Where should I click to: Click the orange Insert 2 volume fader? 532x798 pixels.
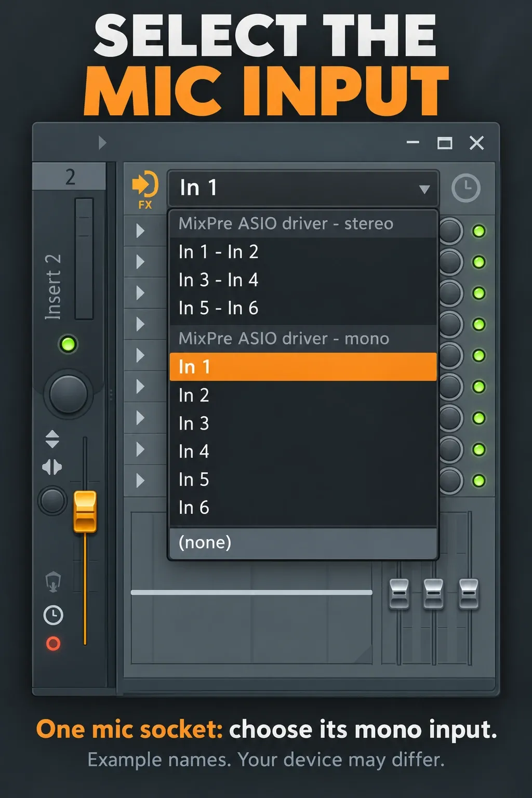(x=85, y=512)
